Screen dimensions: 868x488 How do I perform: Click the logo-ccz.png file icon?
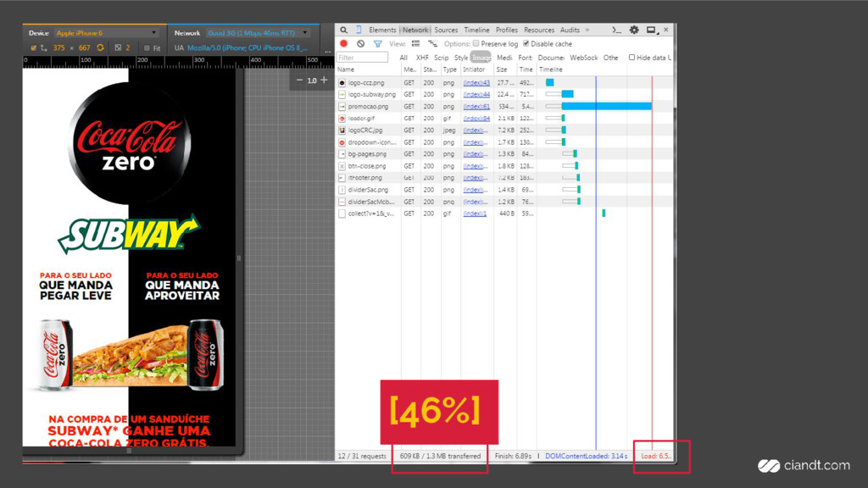[342, 82]
